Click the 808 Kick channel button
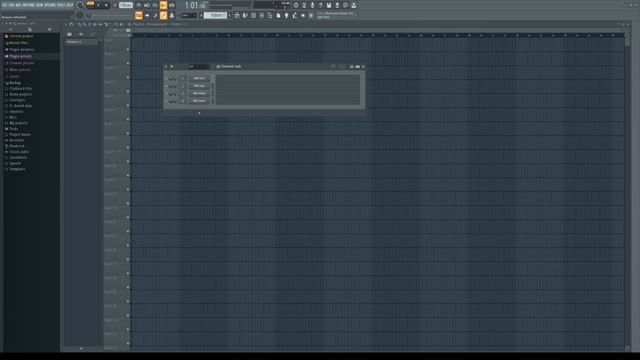This screenshot has width=640, height=360. pos(199,78)
